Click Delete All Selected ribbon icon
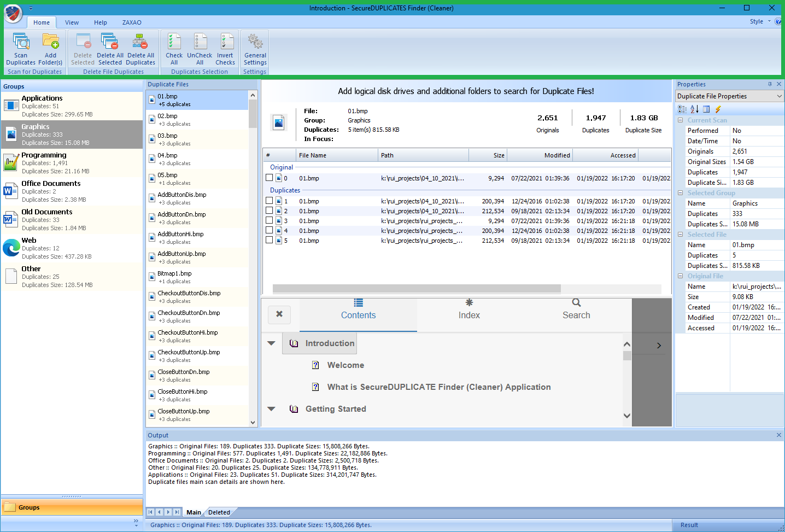Image resolution: width=785 pixels, height=532 pixels. coord(110,49)
